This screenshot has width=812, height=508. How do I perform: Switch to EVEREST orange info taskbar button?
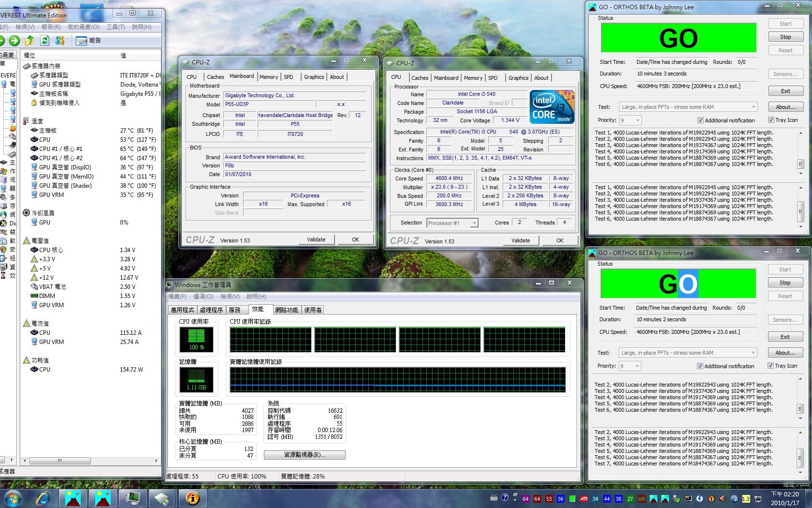coord(192,498)
